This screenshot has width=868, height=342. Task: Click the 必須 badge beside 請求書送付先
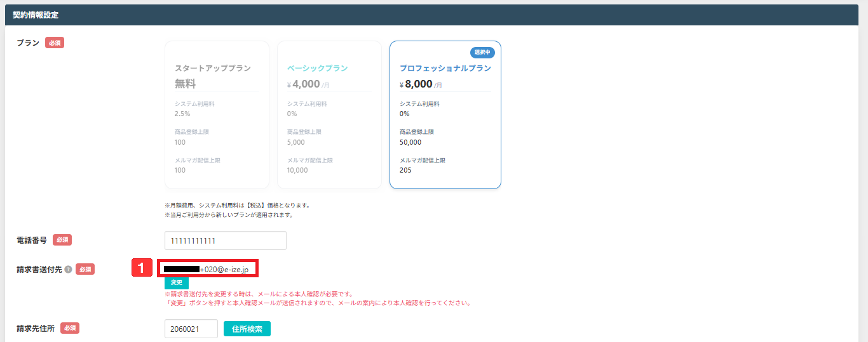click(x=85, y=269)
